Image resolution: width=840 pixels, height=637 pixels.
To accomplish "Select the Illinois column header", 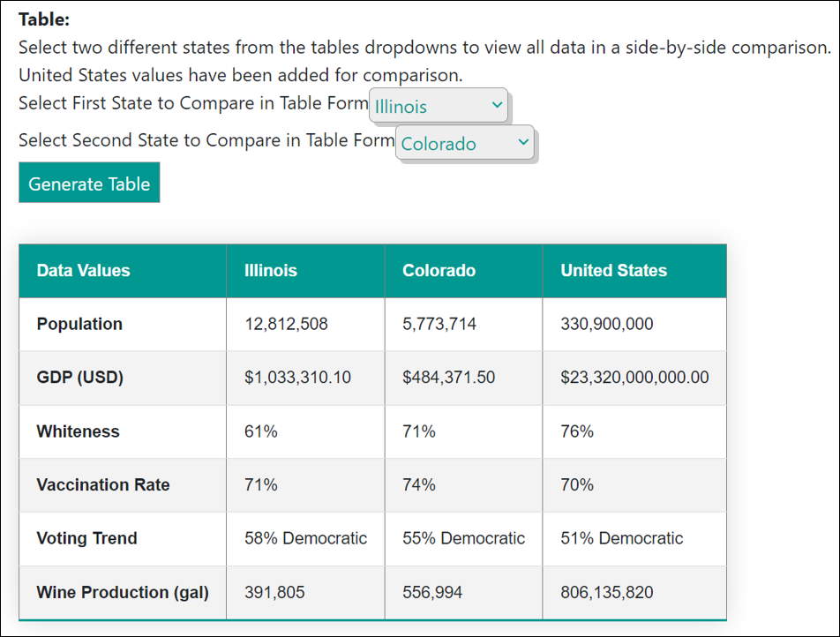I will pyautogui.click(x=271, y=271).
